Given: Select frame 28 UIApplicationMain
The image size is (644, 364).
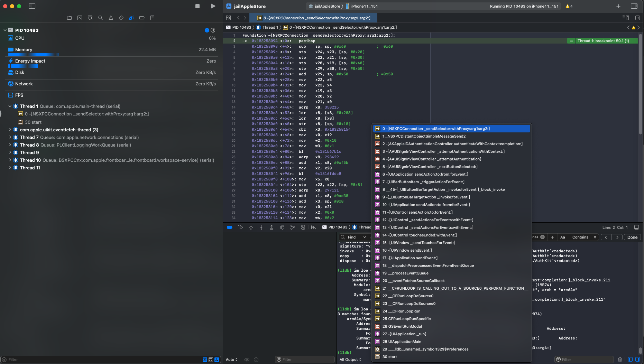Looking at the screenshot, I should pos(451,342).
